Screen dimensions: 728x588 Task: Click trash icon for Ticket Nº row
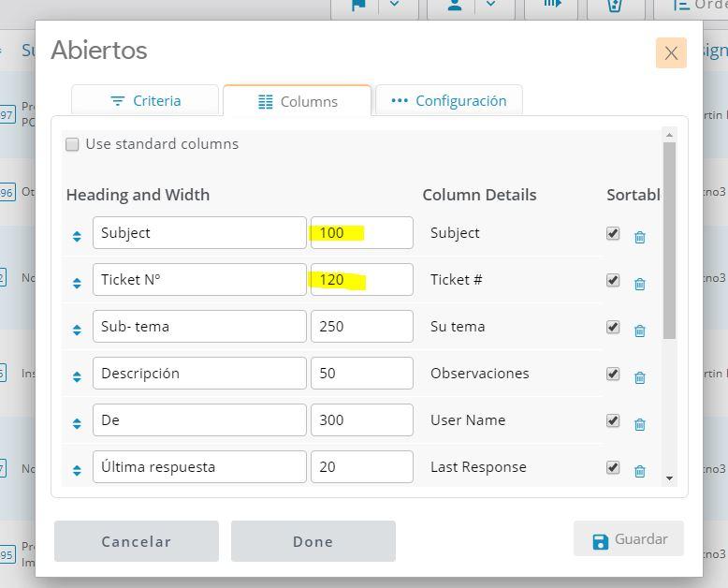click(x=640, y=284)
